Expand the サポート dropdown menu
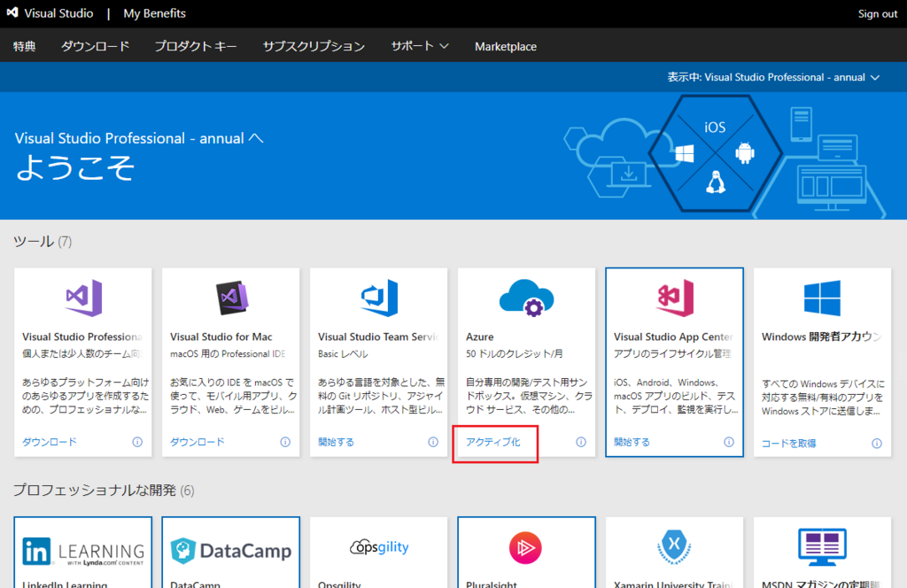The image size is (907, 588). (x=419, y=46)
